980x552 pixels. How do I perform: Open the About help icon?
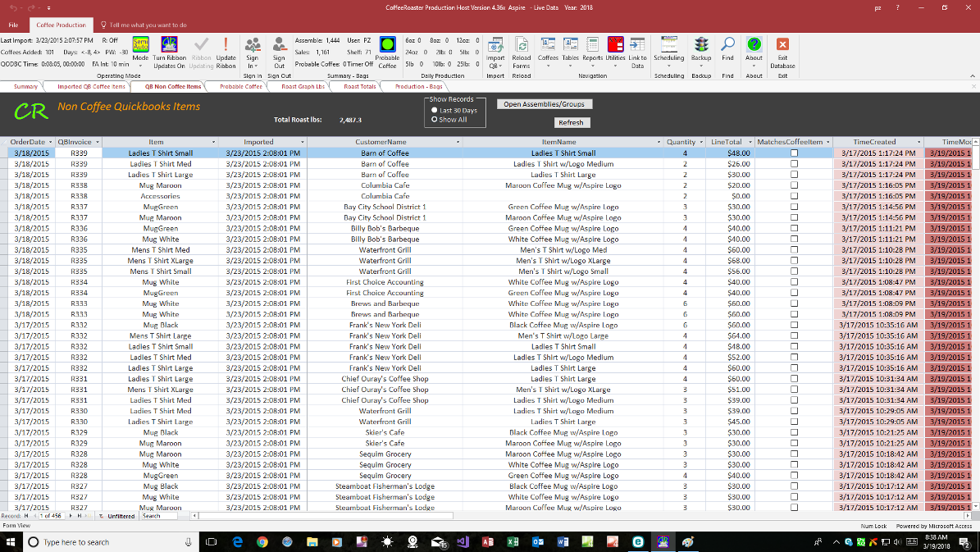tap(754, 45)
